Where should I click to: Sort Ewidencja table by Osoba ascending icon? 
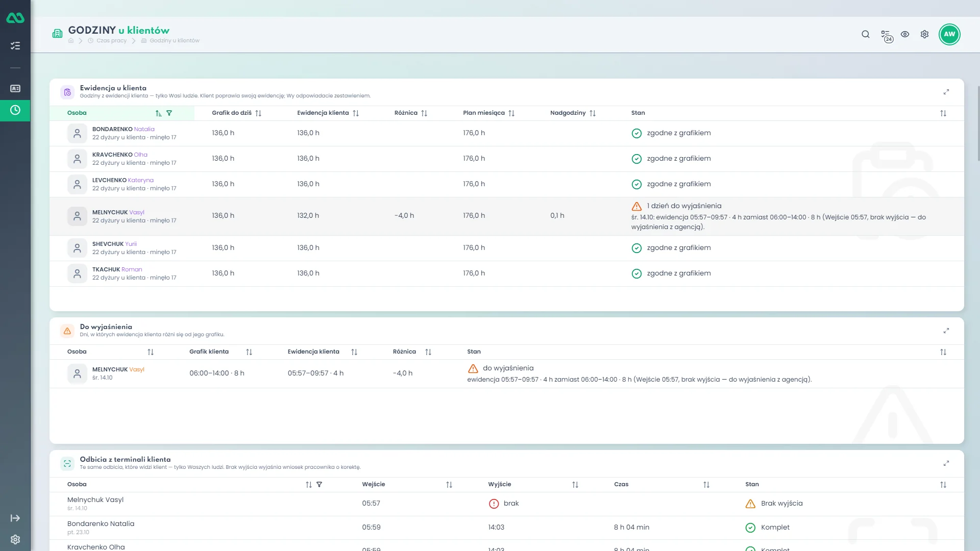(159, 113)
